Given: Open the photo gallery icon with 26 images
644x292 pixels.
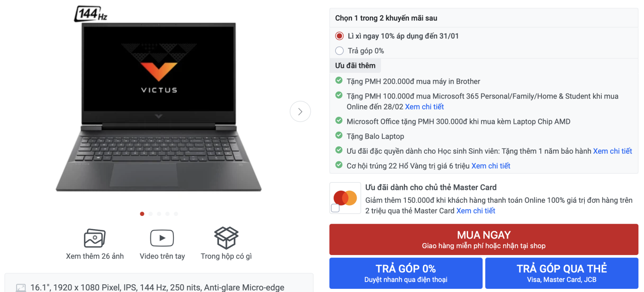Looking at the screenshot, I should click(95, 239).
